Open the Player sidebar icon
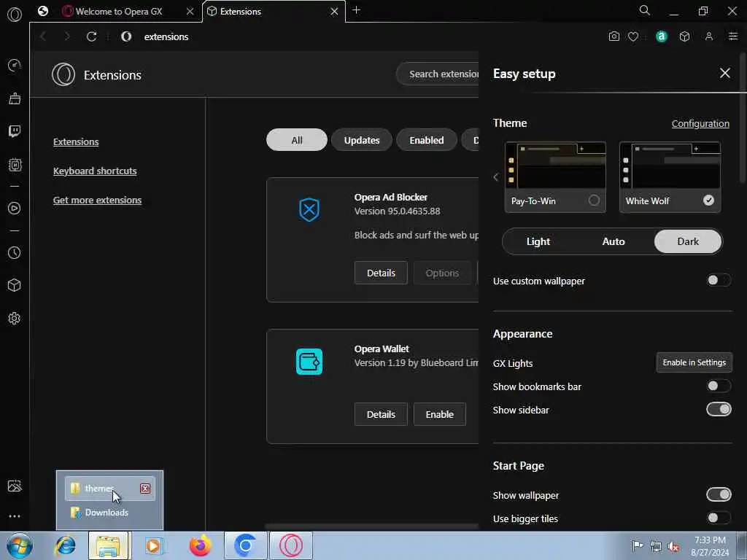747x560 pixels. [15, 208]
